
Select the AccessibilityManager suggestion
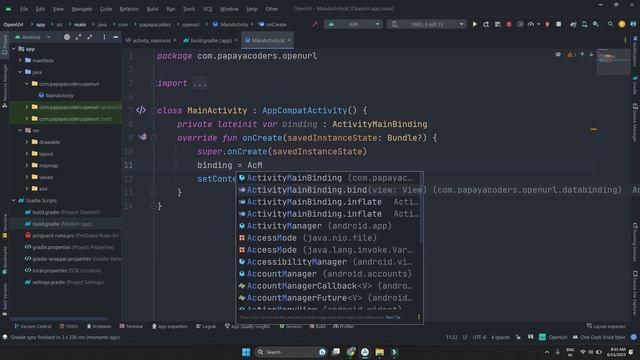[x=329, y=262]
